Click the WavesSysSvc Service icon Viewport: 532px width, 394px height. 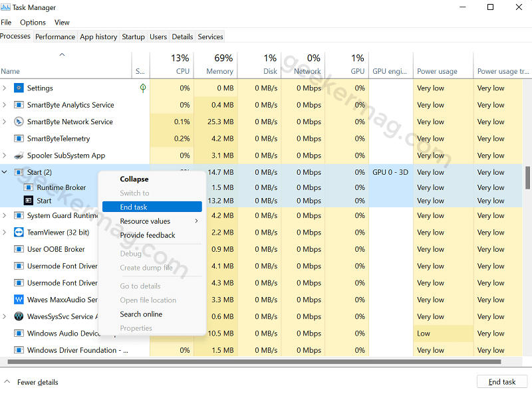point(19,316)
